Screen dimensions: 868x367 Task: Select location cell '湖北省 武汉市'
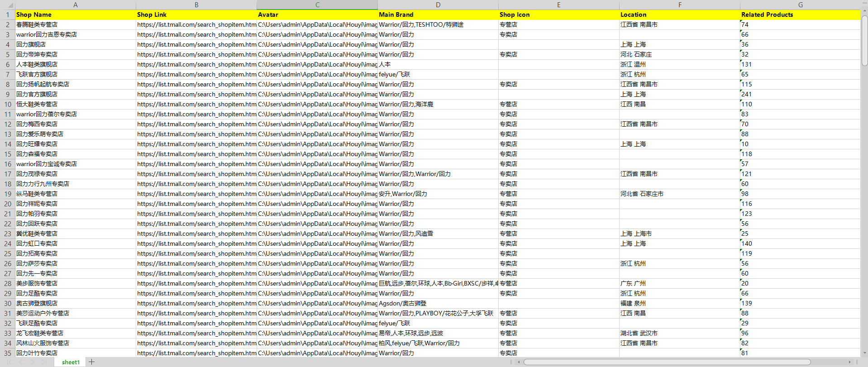[x=680, y=333]
